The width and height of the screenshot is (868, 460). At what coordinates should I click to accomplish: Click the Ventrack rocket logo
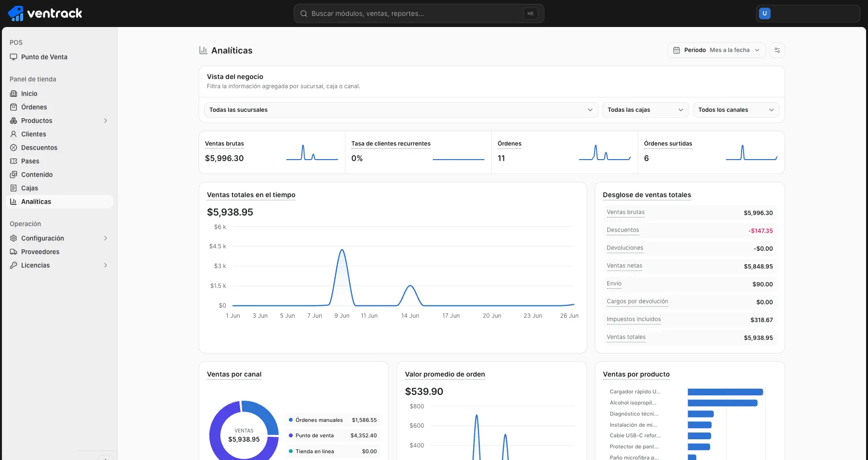pos(16,14)
